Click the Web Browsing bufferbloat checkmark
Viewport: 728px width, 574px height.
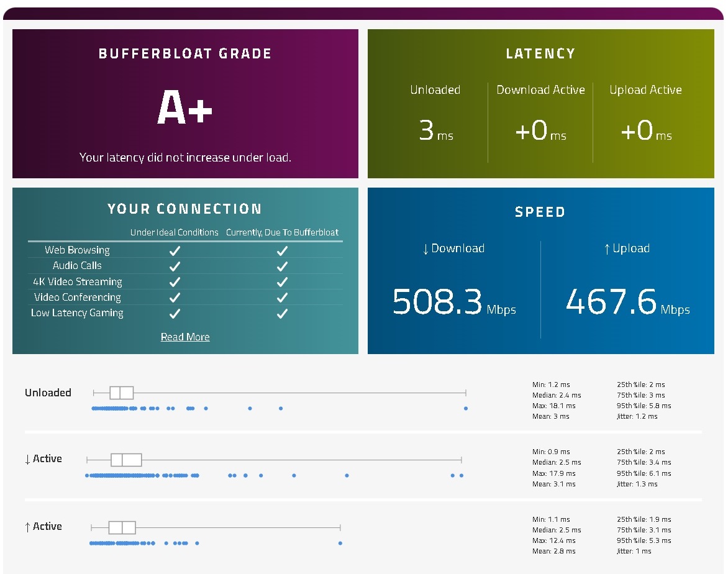pyautogui.click(x=282, y=251)
